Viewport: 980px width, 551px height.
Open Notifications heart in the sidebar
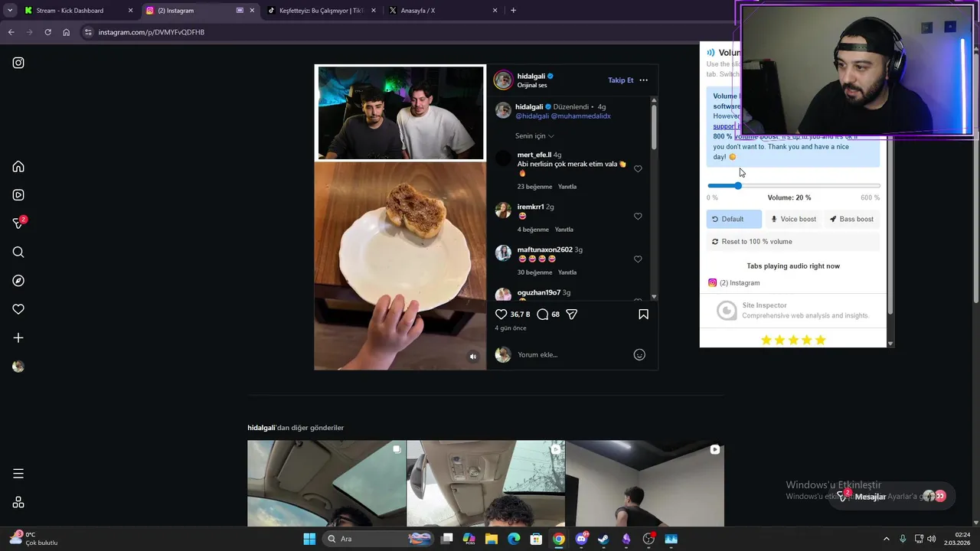pyautogui.click(x=18, y=309)
